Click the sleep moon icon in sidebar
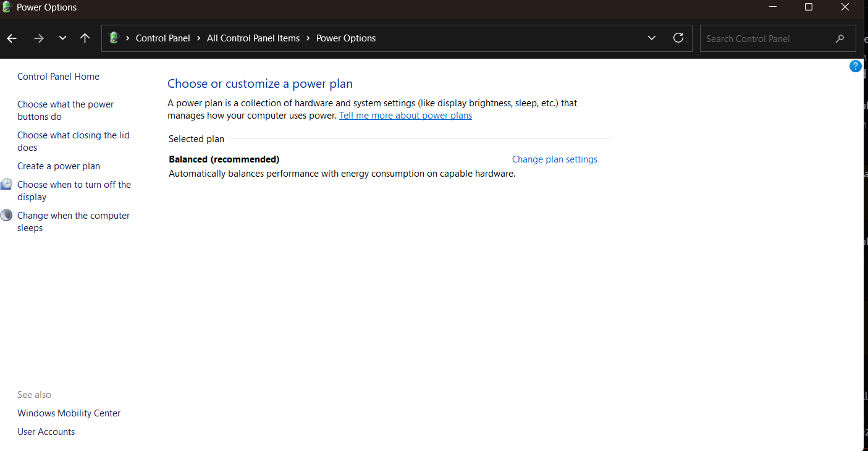The height and width of the screenshot is (451, 868). coord(6,215)
